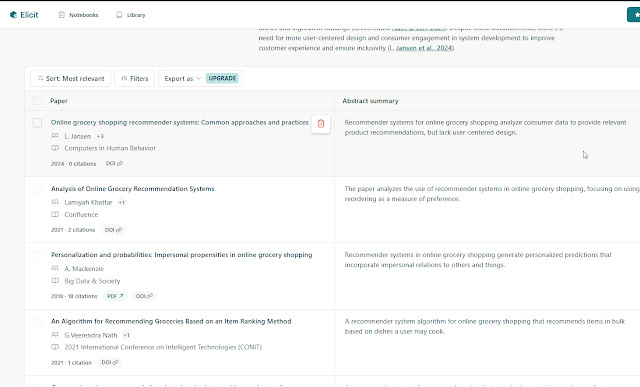Open PDF link for A. Mackenzie paper
Screen dimensions: 640x387
115,296
